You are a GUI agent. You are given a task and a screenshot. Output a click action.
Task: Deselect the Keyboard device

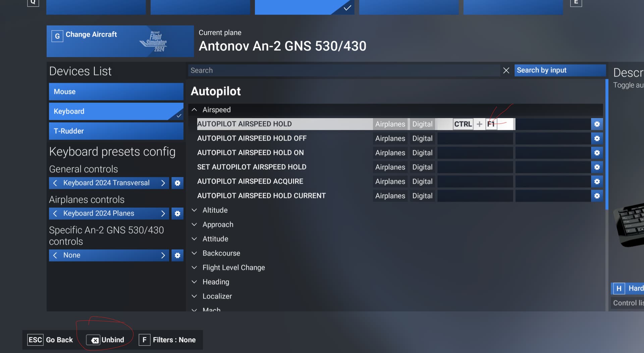[116, 111]
